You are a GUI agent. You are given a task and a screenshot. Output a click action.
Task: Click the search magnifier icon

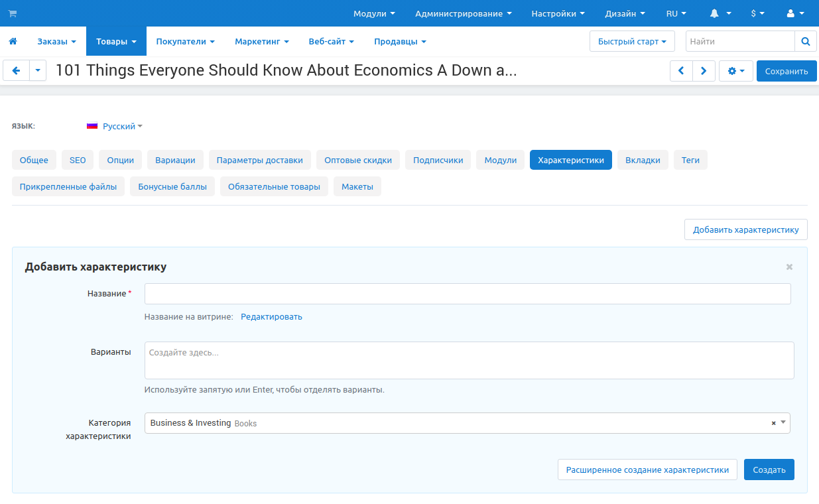[x=805, y=41]
